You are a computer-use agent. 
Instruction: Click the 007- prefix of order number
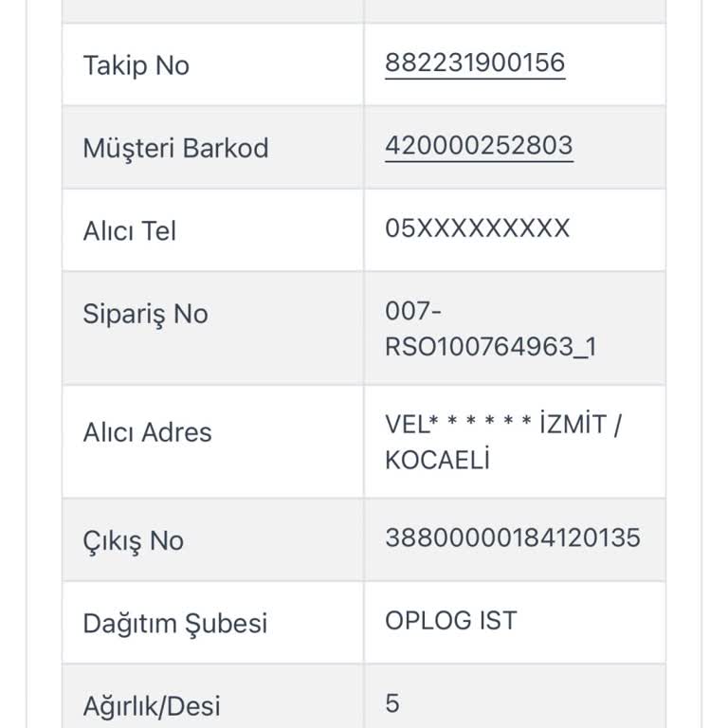coord(412,311)
